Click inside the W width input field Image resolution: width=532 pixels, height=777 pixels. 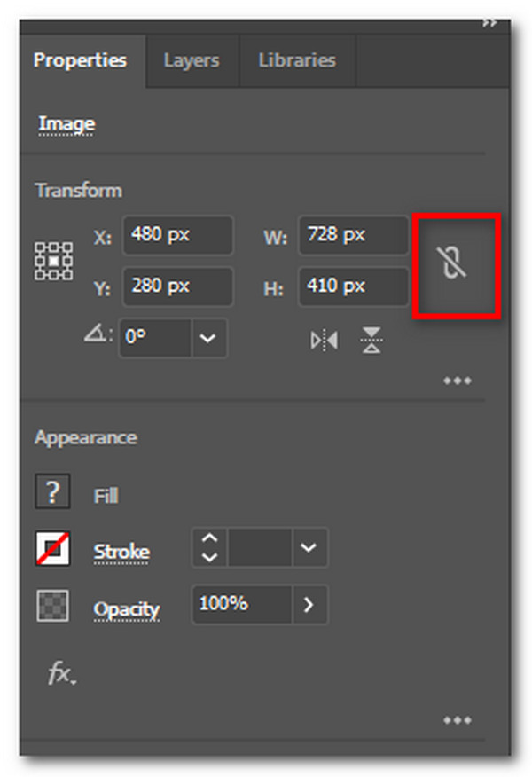tap(353, 235)
